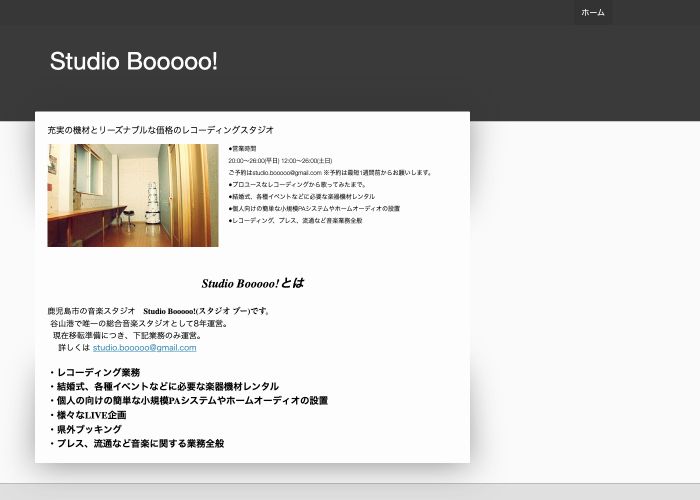Click the line 現在移転準備につき、下記業務のみ運営
This screenshot has width=700, height=500.
127,335
